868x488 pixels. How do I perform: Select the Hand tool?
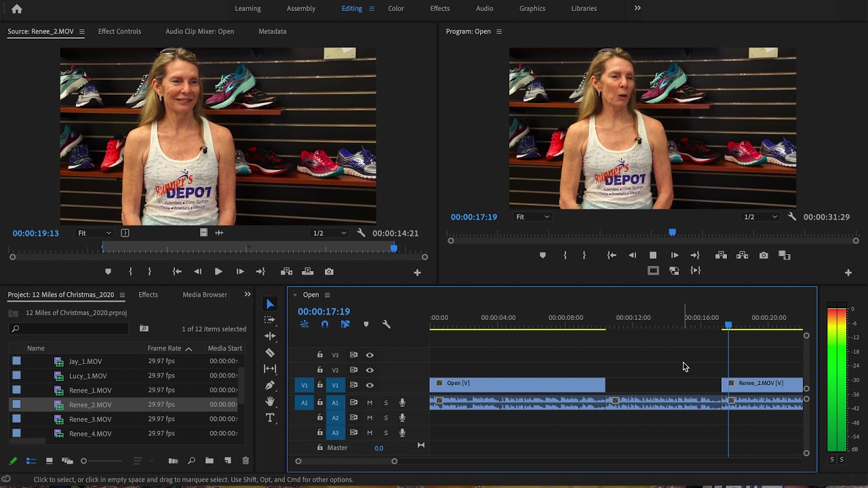[270, 401]
